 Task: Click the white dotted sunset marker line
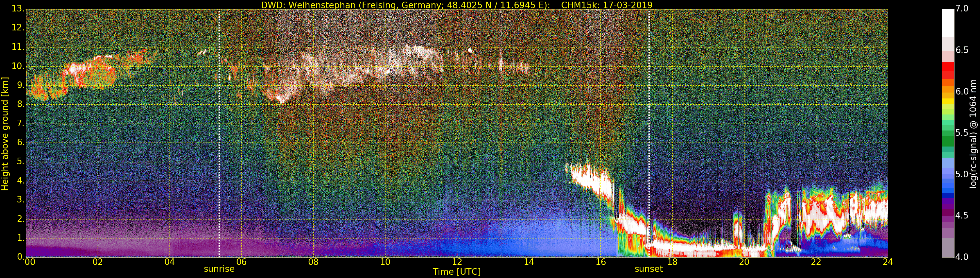tap(649, 133)
